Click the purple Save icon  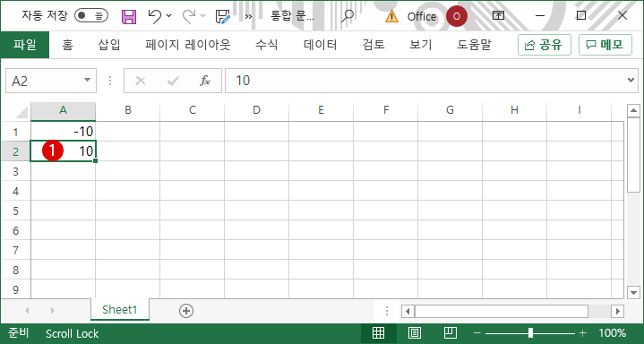(129, 16)
